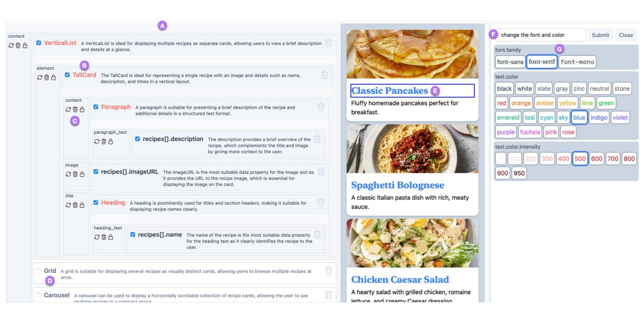Screen dimensions: 644x322
Task: Click trash icon on the VerticalList row
Action: click(x=328, y=43)
